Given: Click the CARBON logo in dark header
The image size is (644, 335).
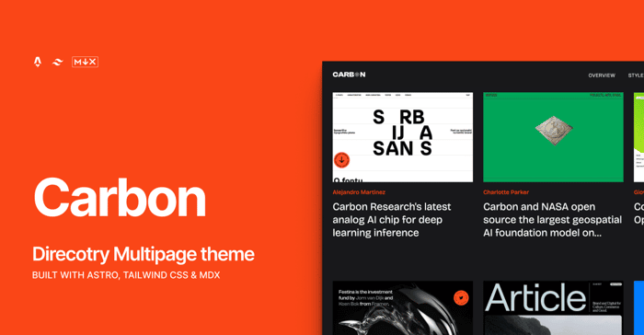Looking at the screenshot, I should [349, 75].
